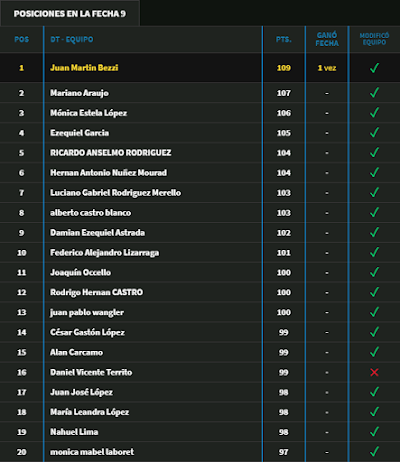Screen dimensions: 400x462
Task: Select Ezequiel Garcia name
Action: tap(79, 133)
